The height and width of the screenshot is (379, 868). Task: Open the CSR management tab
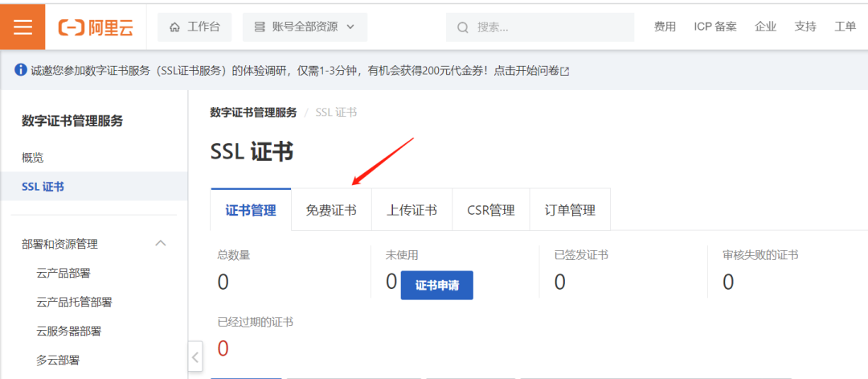[x=490, y=210]
